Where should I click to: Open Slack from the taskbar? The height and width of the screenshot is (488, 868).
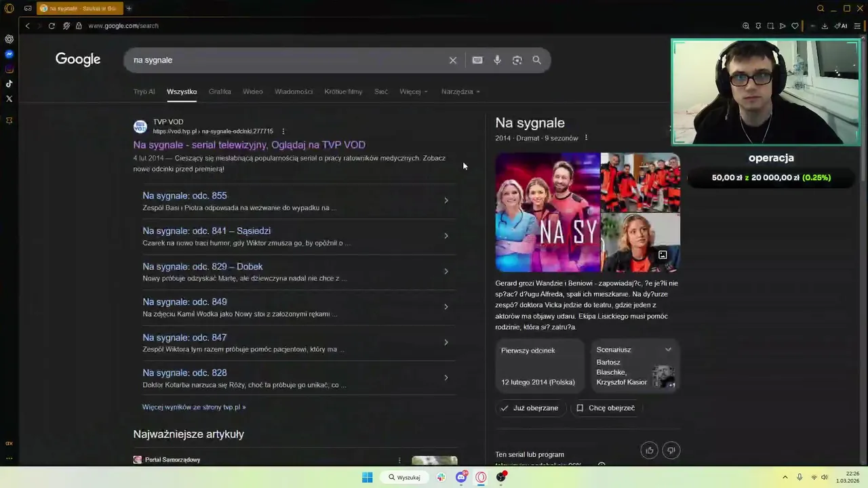point(441,477)
